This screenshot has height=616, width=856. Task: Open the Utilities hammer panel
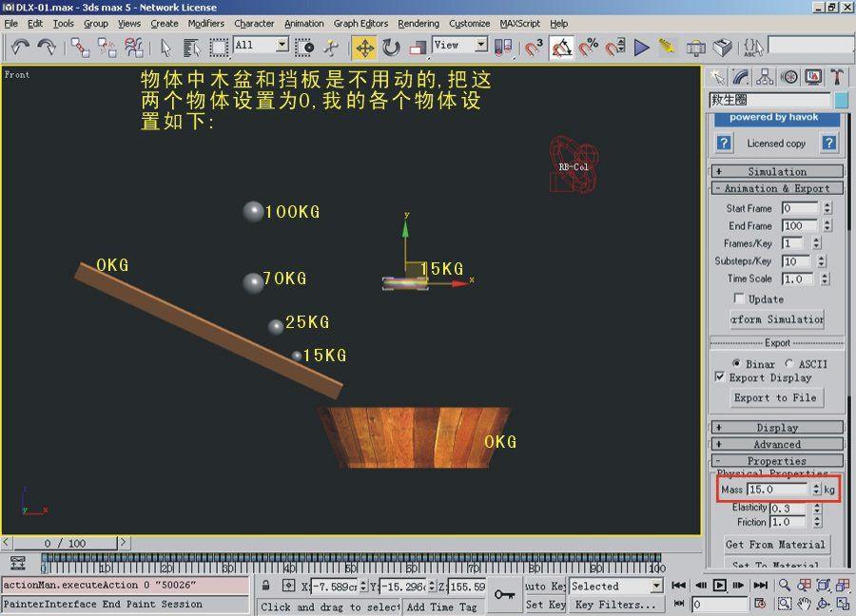837,77
